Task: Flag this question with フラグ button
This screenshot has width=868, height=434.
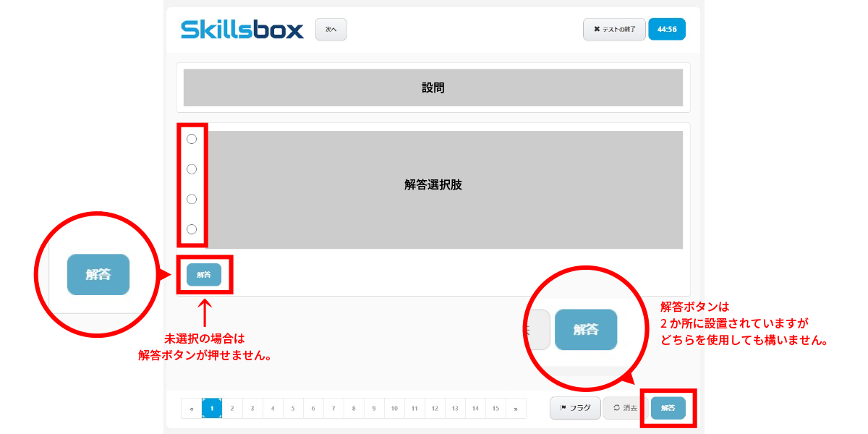Action: [x=575, y=408]
